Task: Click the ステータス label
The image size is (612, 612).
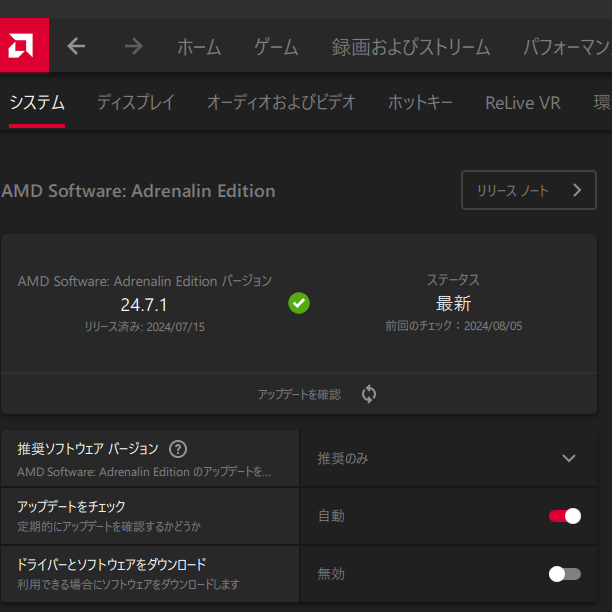Action: point(453,280)
